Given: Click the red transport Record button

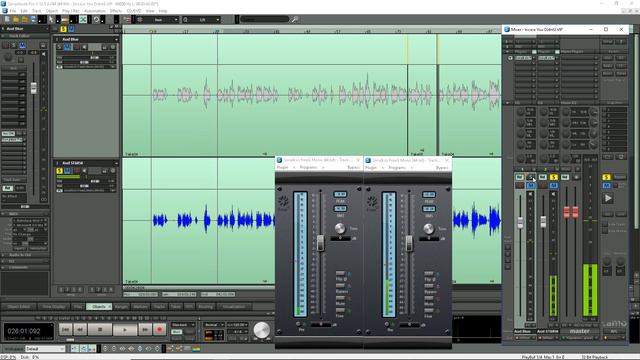Looking at the screenshot, I should coord(160,329).
